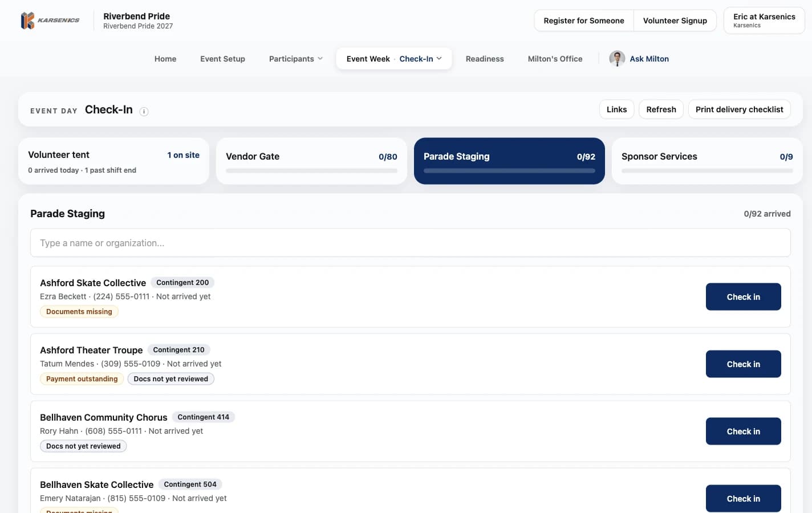
Task: Open the Event Week Check-In dropdown
Action: tap(394, 59)
